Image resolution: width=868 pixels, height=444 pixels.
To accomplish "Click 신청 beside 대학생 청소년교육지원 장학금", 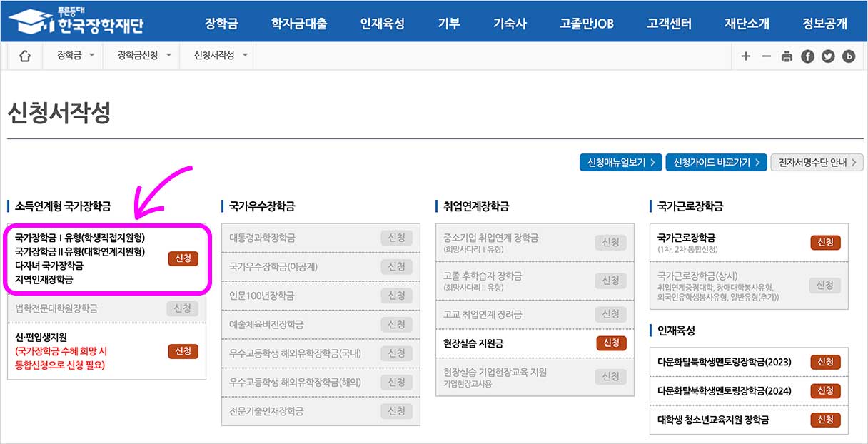I will coord(825,420).
